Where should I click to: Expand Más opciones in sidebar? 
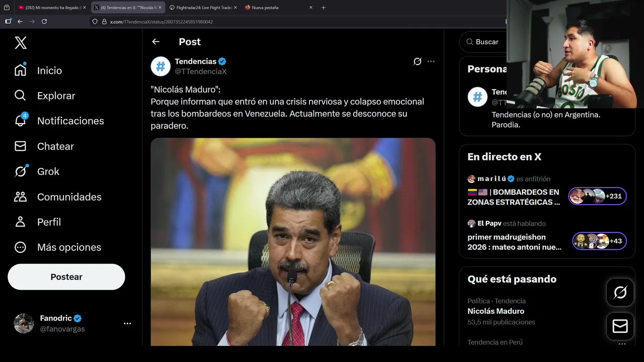coord(57,247)
